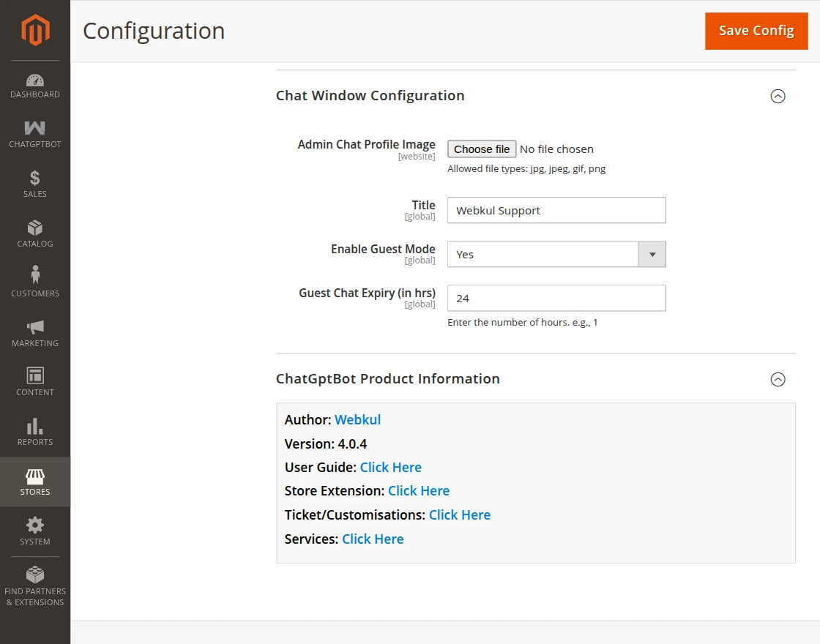Viewport: 820px width, 644px height.
Task: Open Find Partners & Extensions
Action: tap(35, 586)
